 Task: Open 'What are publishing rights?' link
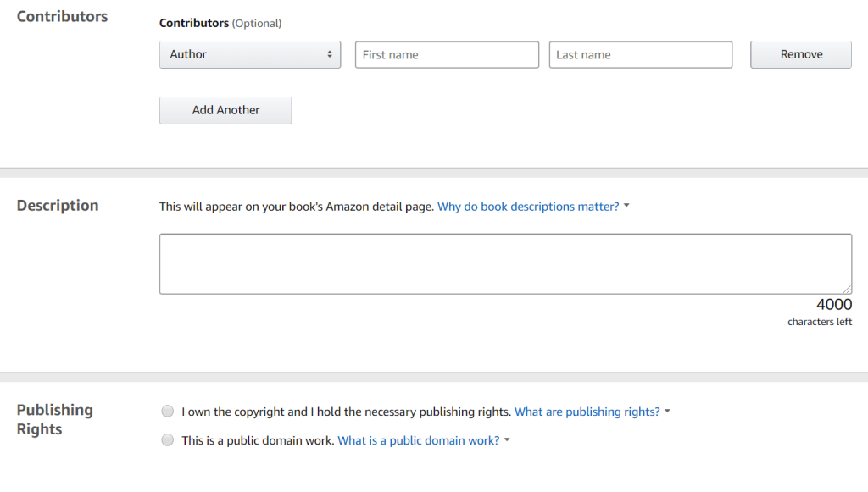click(587, 412)
